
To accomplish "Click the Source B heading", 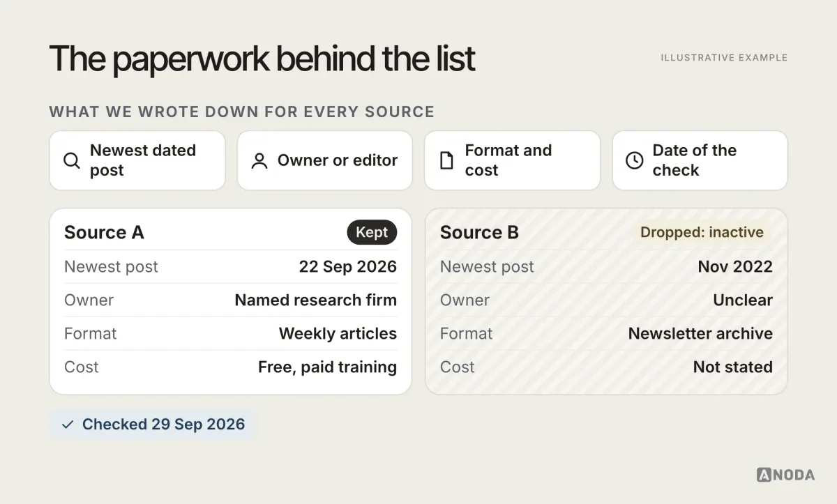I will click(479, 232).
